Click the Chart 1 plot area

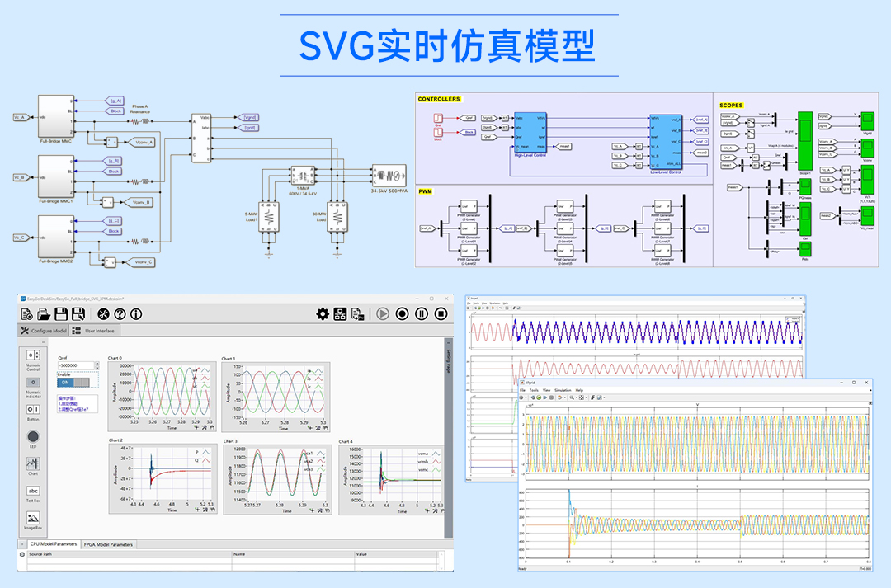284,392
